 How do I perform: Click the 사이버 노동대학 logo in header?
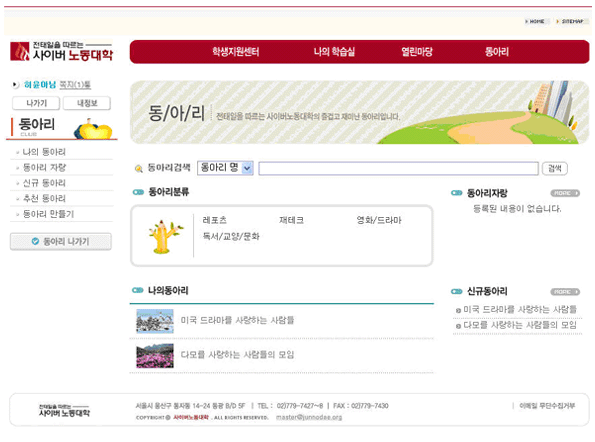point(61,51)
